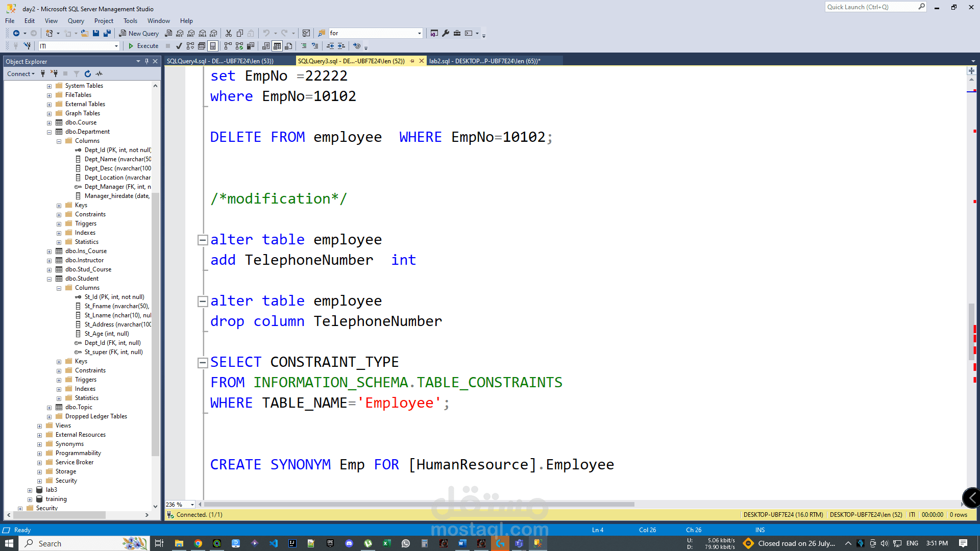Click the Properties wrench icon
Image resolution: width=980 pixels, height=551 pixels.
pos(446,33)
